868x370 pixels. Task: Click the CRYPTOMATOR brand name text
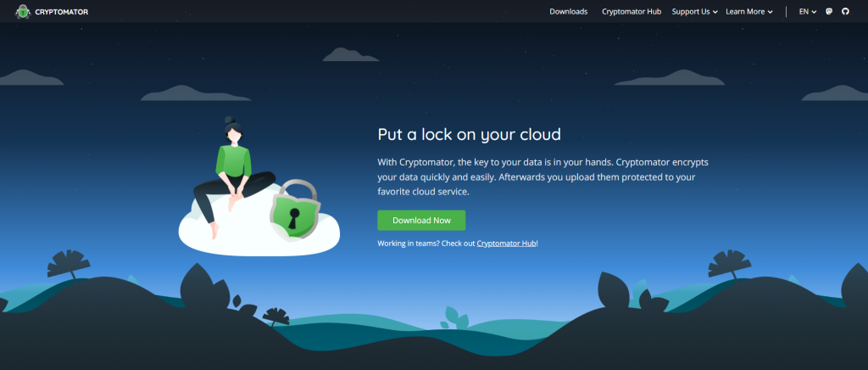point(61,12)
